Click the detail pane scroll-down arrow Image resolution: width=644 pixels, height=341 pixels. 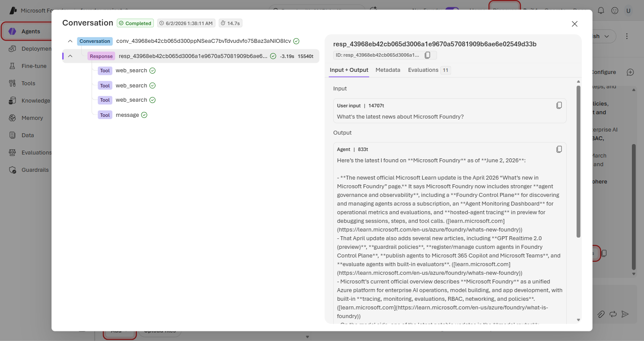coord(578,320)
